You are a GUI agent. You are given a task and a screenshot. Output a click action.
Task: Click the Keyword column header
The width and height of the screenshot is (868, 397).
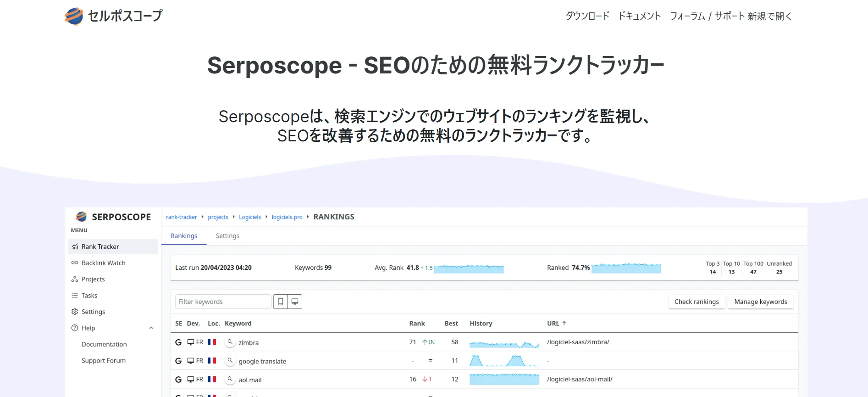tap(238, 324)
